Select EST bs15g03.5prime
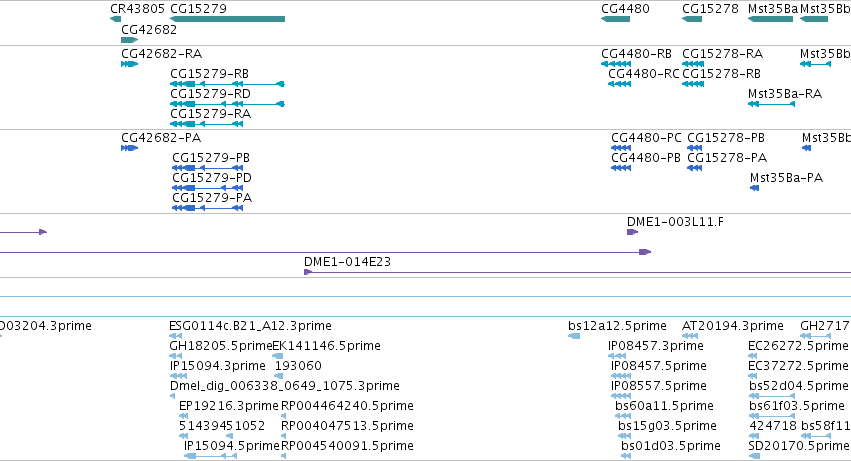 coord(668,427)
